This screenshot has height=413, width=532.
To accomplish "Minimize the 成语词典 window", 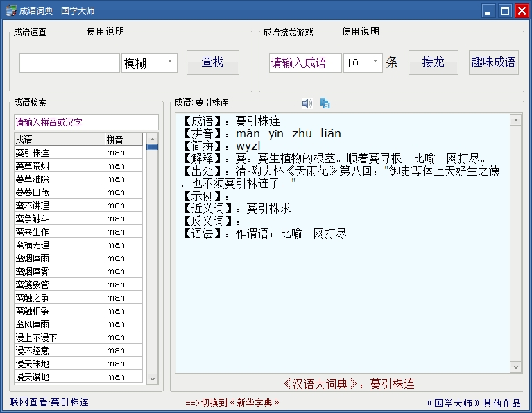I will click(488, 11).
